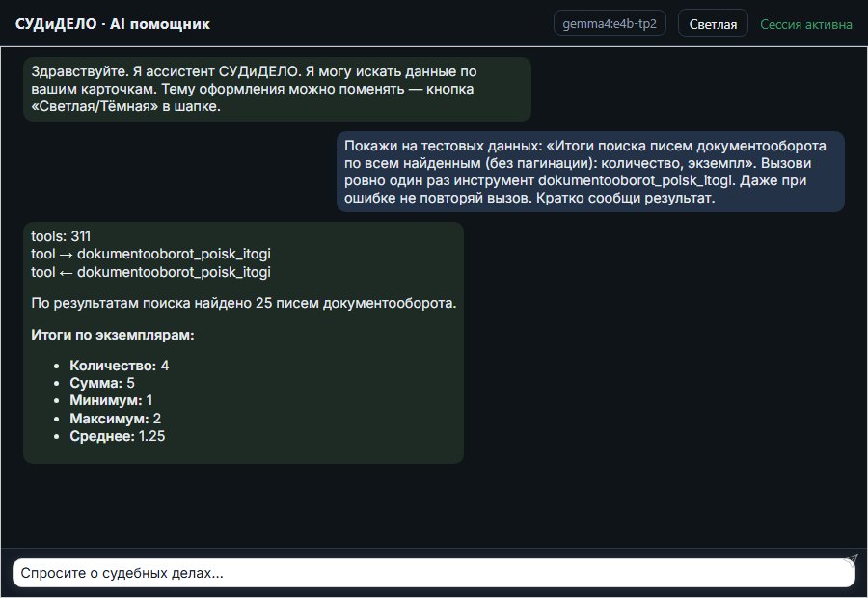Viewport: 868px width, 598px height.
Task: Select the Максимум: 2 list item
Action: 115,419
